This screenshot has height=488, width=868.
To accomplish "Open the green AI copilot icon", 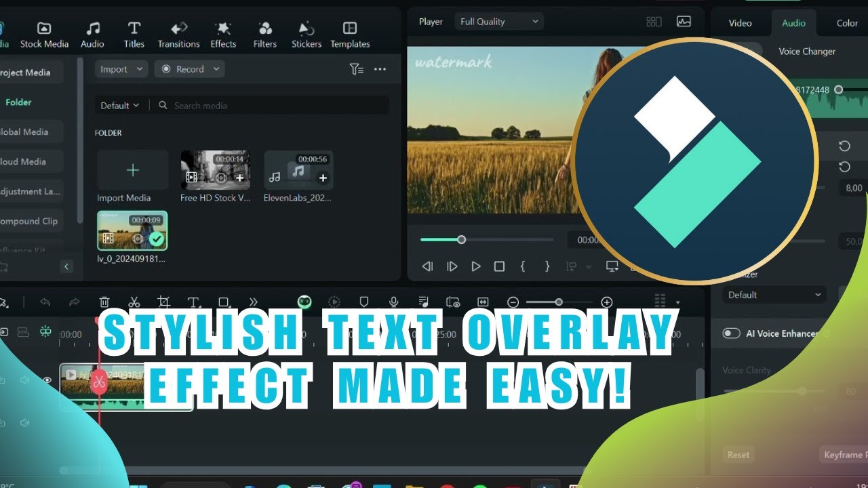I will (304, 302).
